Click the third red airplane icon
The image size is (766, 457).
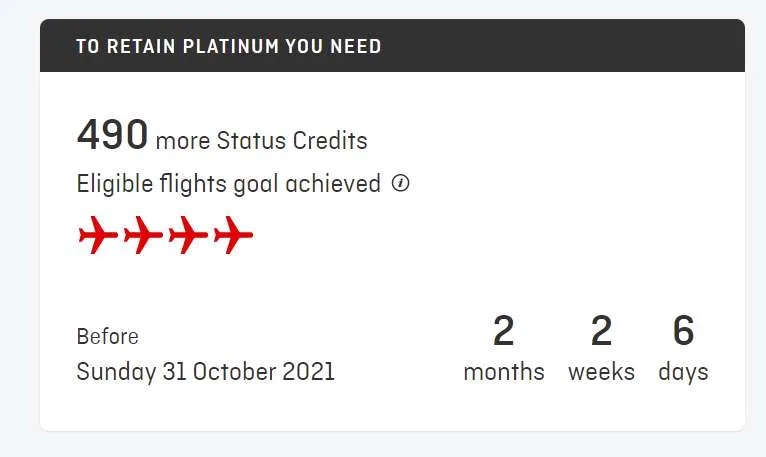point(188,236)
